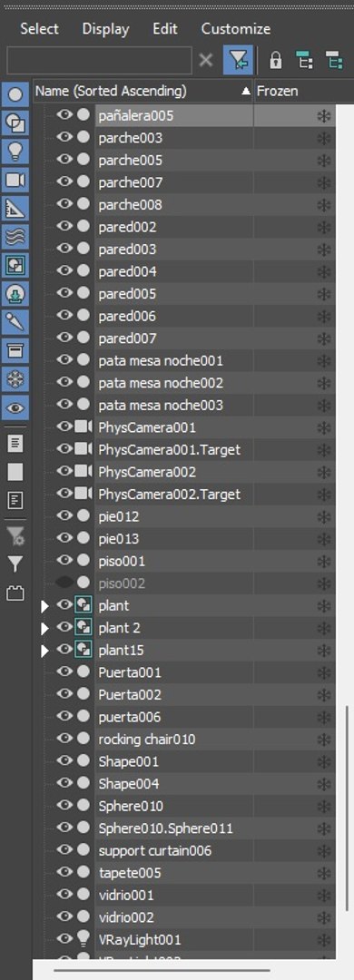Select pata mesa noche002 object
Screen dimensions: 354x980
(161, 383)
